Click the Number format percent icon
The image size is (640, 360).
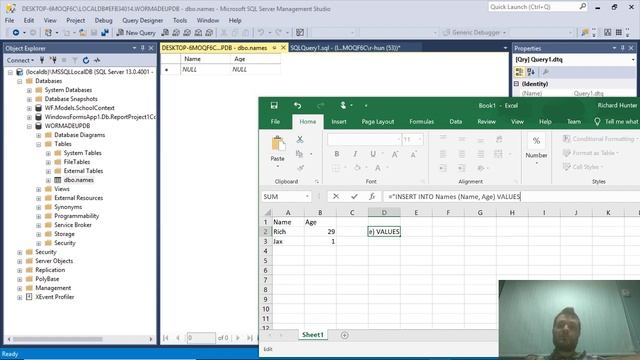pos(536,141)
